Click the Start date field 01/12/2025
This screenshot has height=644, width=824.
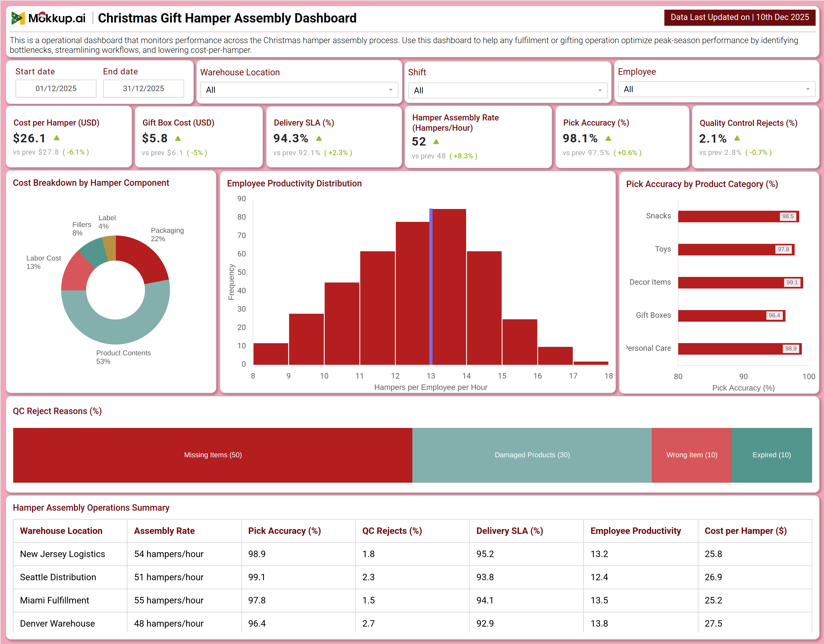coord(56,88)
